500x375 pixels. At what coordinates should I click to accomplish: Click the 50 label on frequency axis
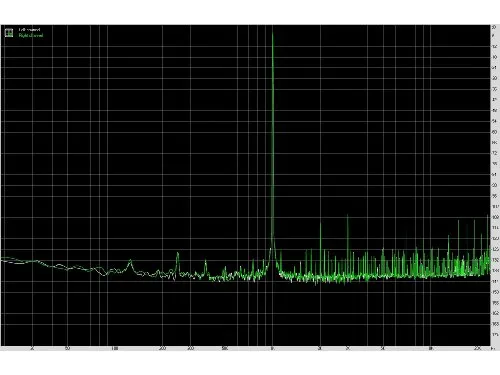point(68,349)
